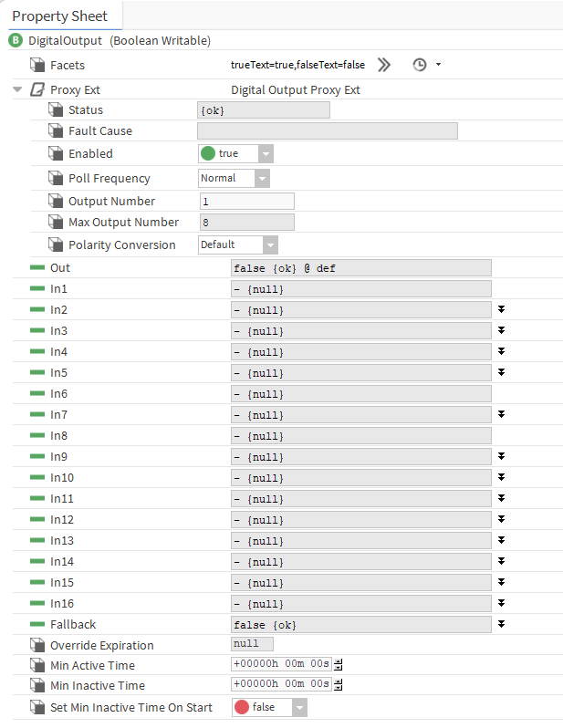Click the Output Number input field
The image size is (563, 728).
point(246,202)
